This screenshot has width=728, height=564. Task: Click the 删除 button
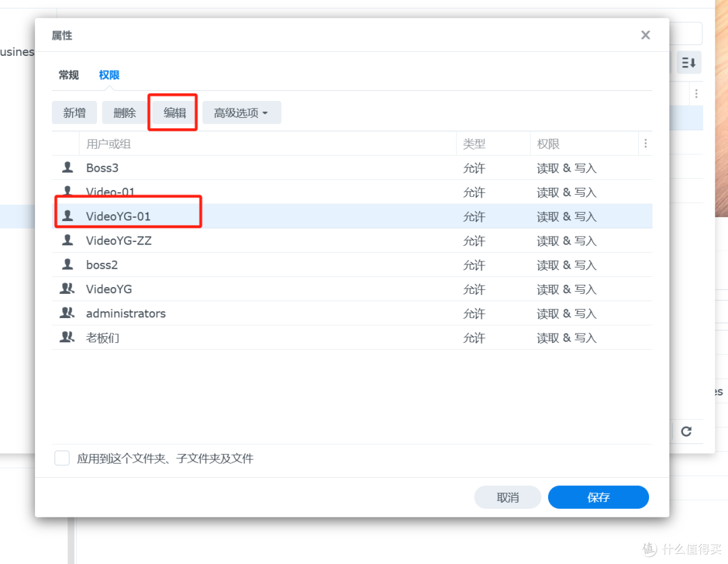pos(125,113)
